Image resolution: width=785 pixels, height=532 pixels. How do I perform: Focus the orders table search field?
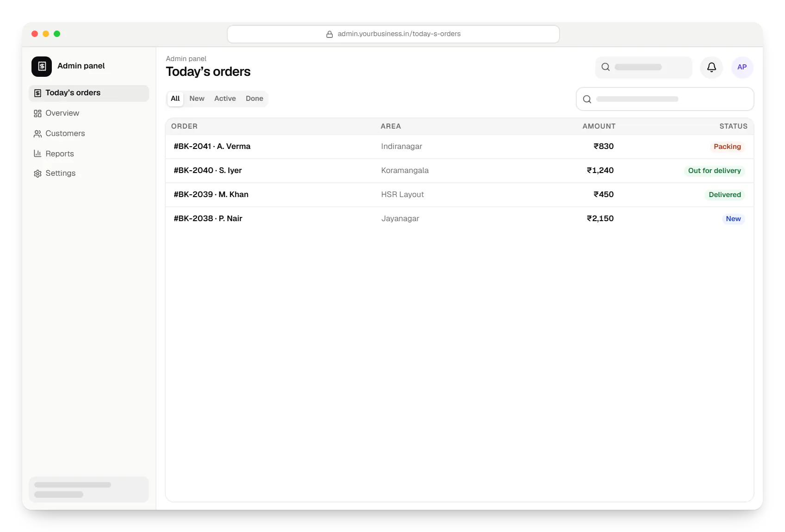pyautogui.click(x=665, y=99)
